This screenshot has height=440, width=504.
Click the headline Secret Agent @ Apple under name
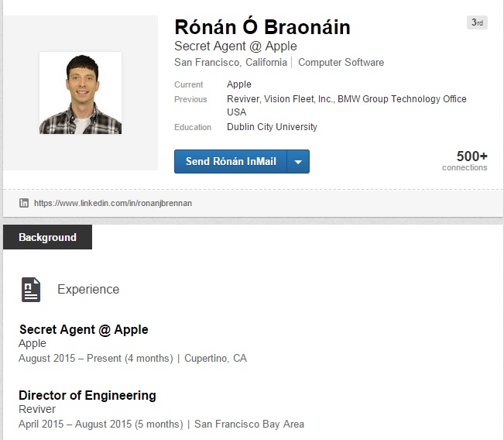(x=235, y=46)
